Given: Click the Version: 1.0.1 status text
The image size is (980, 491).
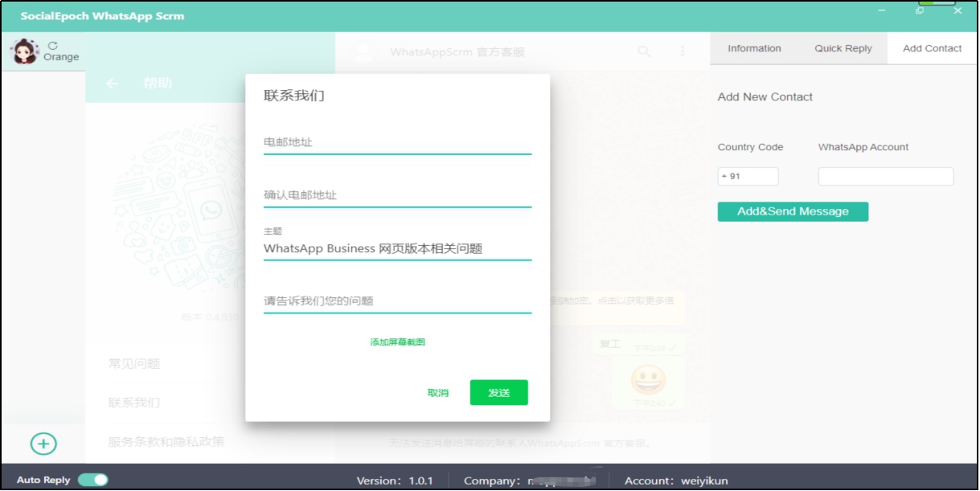Looking at the screenshot, I should pyautogui.click(x=395, y=481).
